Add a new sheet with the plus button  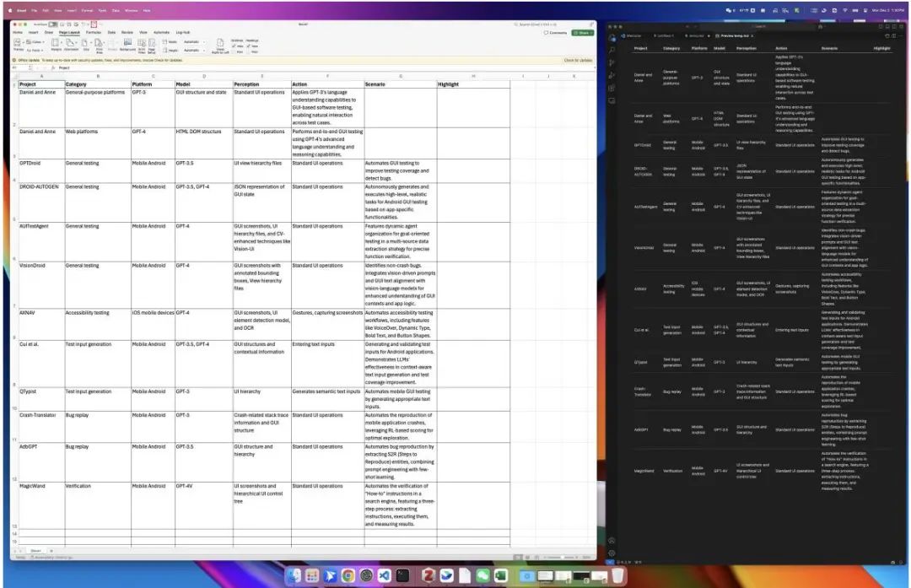[51, 551]
